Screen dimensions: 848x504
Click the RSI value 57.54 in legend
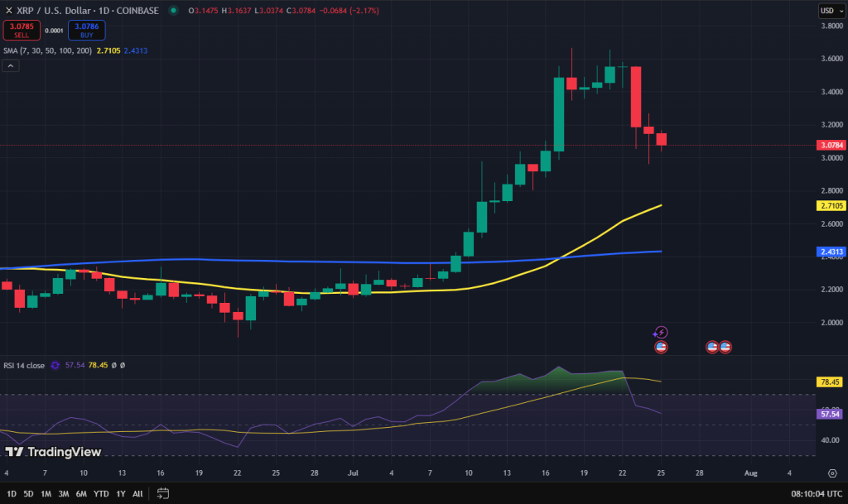[75, 365]
